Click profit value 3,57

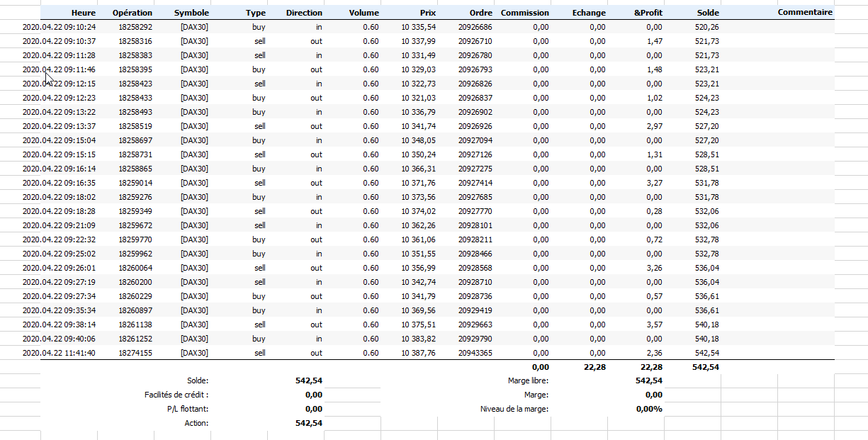(655, 325)
